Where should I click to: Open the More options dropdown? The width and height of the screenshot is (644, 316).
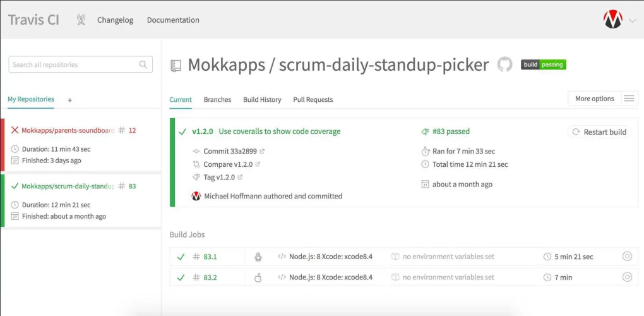click(x=594, y=99)
